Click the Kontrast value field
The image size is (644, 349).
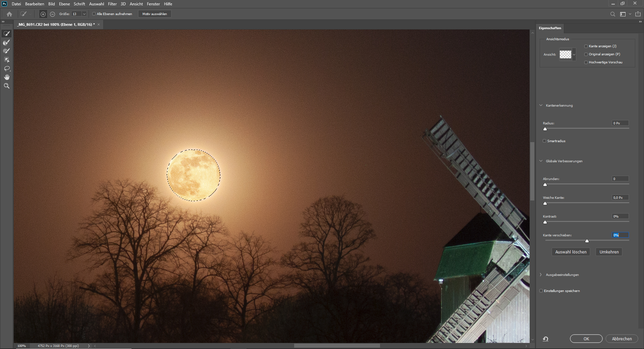[x=620, y=217]
